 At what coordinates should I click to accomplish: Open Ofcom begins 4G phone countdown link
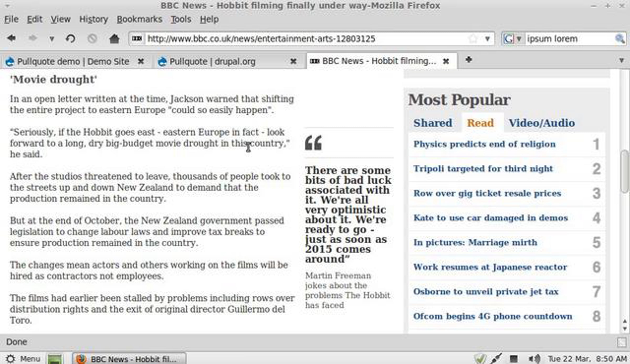(x=493, y=316)
